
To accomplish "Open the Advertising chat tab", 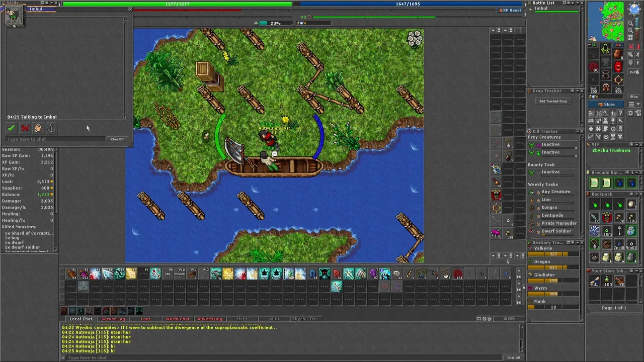I will [210, 319].
